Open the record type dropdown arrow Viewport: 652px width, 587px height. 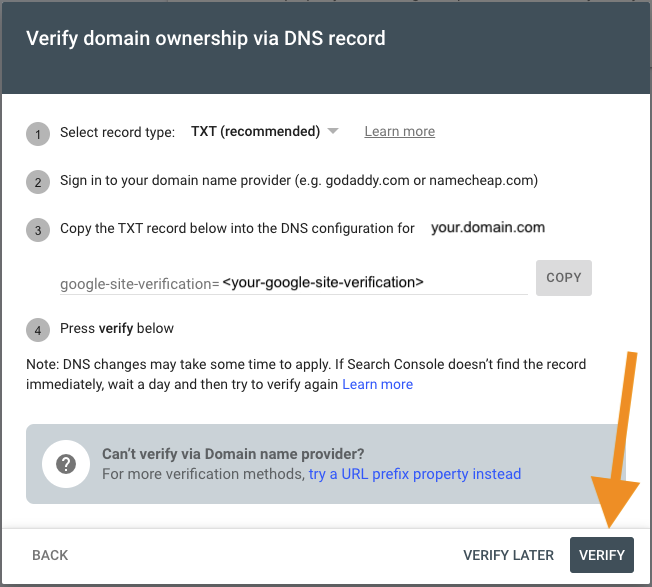333,131
